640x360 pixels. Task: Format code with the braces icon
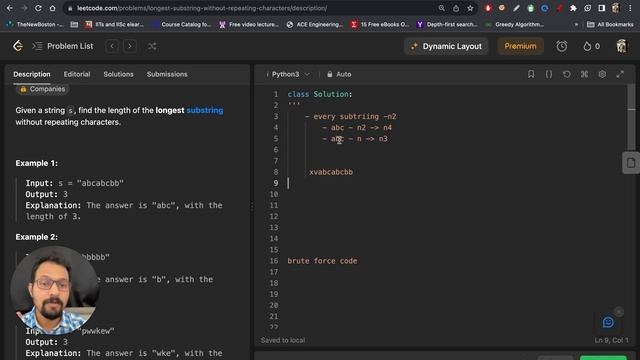(549, 74)
